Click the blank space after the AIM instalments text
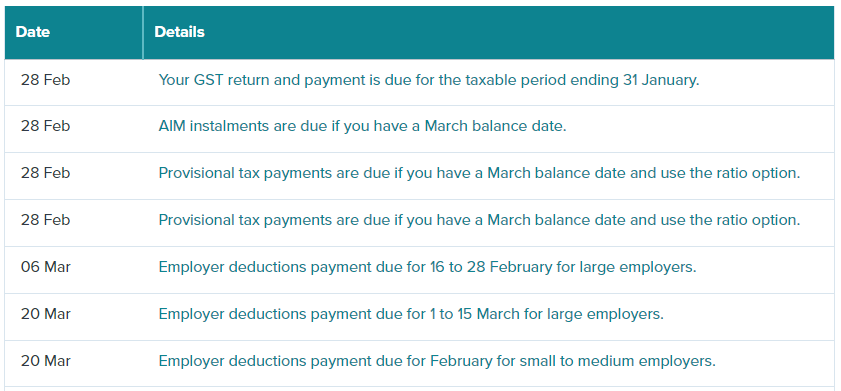The image size is (841, 391). pos(700,127)
